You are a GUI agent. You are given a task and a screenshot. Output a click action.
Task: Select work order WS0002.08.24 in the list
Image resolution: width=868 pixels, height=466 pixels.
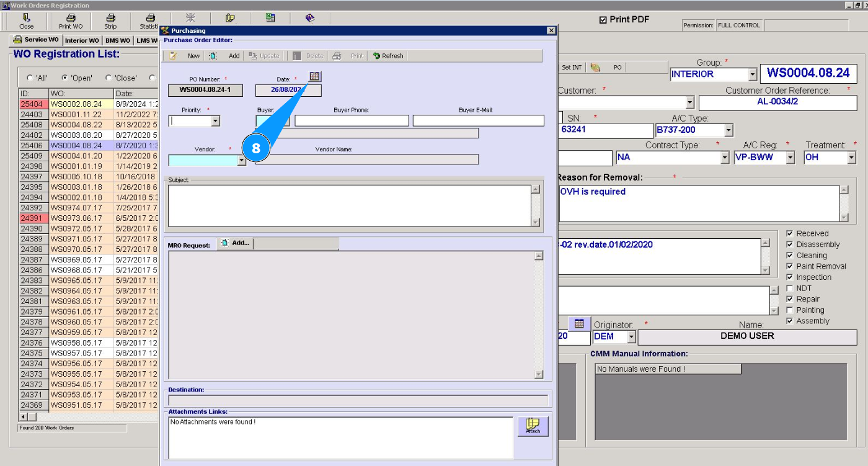click(81, 104)
